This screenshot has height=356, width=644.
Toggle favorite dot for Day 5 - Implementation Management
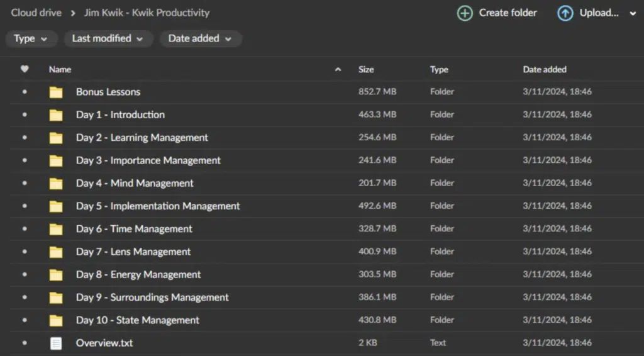tap(25, 206)
